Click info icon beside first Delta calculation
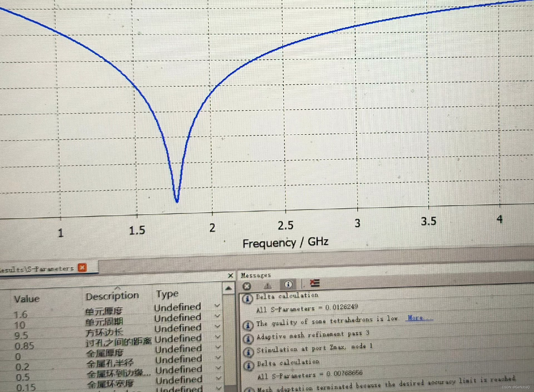534x392 pixels. [247, 299]
